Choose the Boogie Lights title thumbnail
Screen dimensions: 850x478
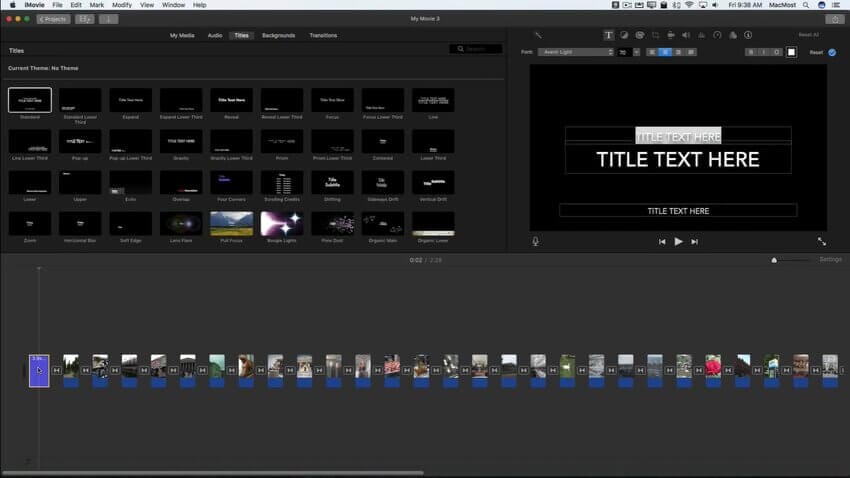point(282,224)
